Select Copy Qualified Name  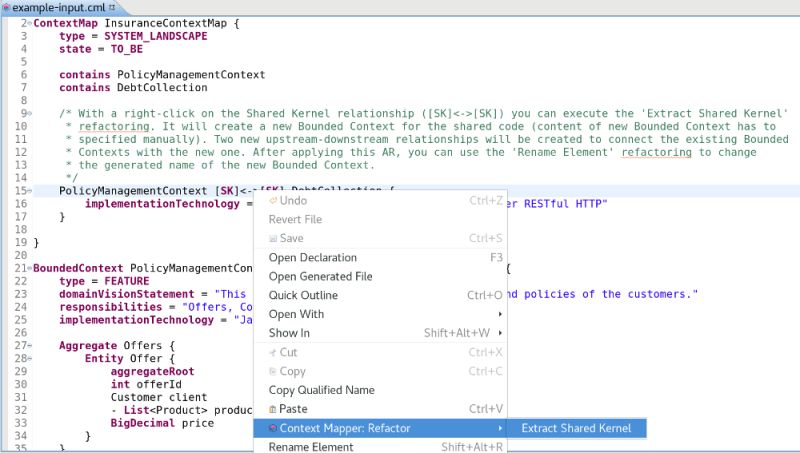(321, 390)
